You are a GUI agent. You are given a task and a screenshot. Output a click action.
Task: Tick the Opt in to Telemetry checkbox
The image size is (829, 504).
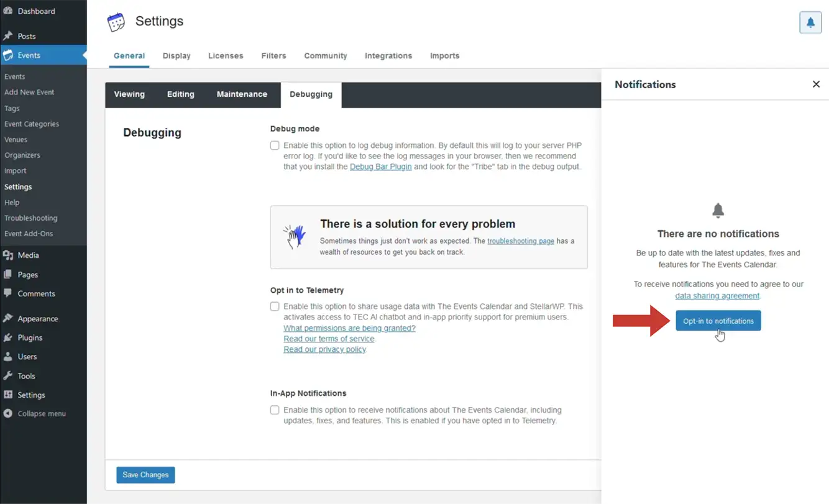275,306
